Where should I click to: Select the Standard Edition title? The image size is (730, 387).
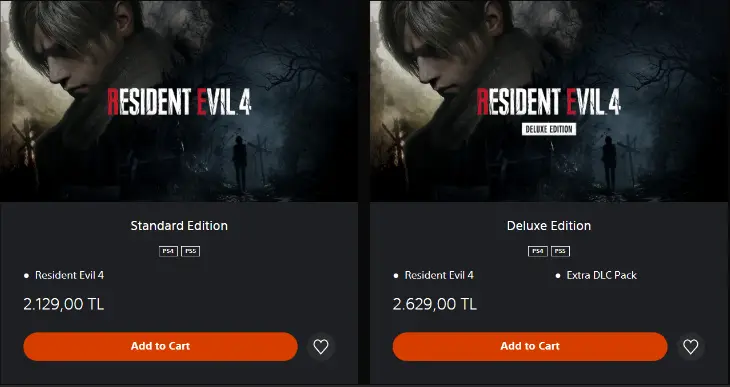(179, 226)
